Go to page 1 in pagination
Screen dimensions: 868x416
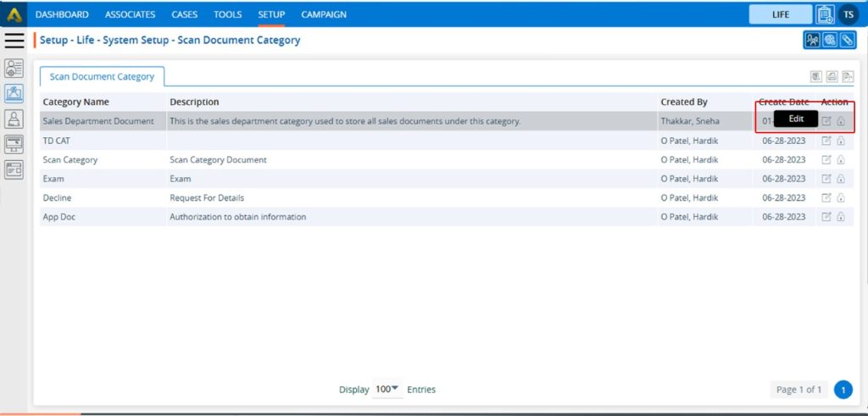pyautogui.click(x=843, y=390)
